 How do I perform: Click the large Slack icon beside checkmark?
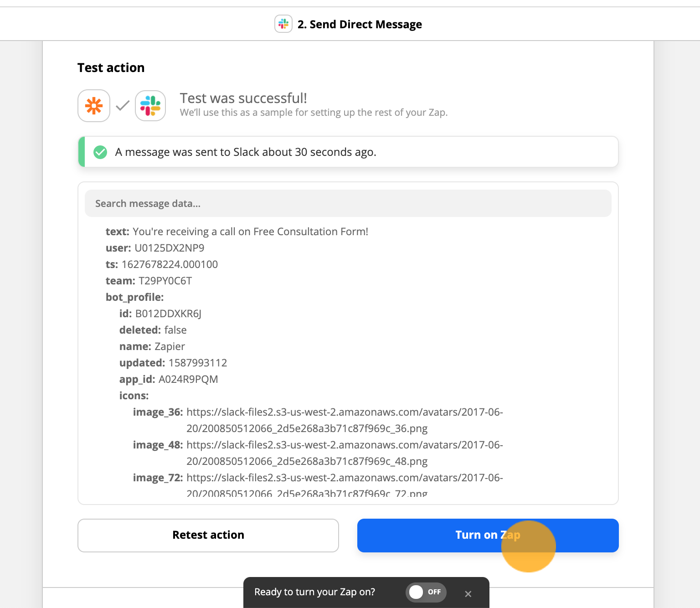[150, 106]
